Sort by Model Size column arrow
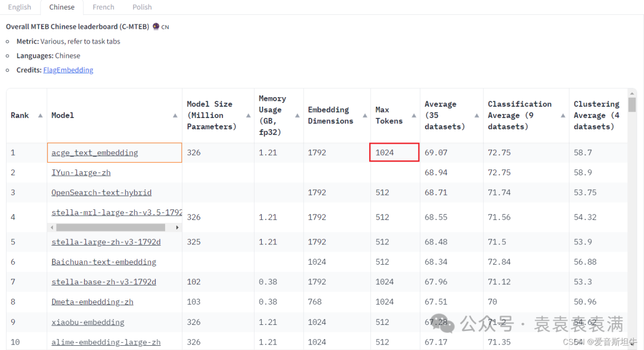 pyautogui.click(x=246, y=116)
